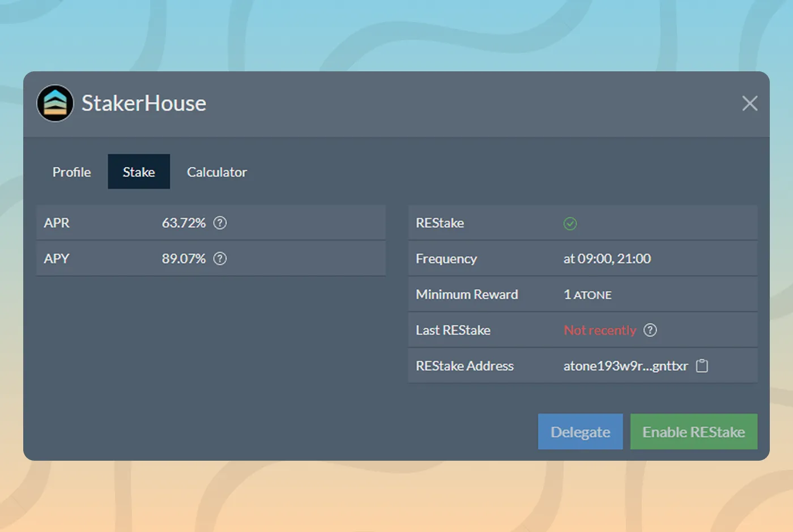Click the Frequency time 09:00, 21:00
This screenshot has width=793, height=532.
(x=607, y=259)
